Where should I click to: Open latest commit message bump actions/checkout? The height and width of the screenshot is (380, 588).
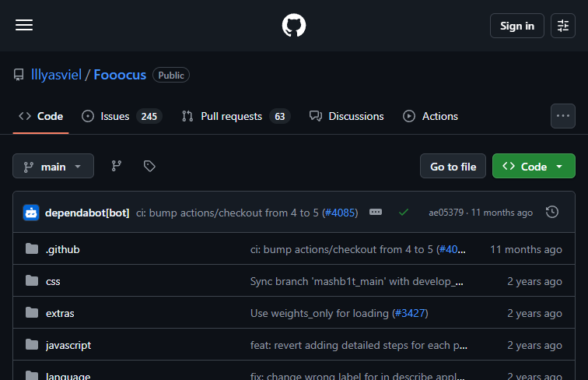point(228,213)
